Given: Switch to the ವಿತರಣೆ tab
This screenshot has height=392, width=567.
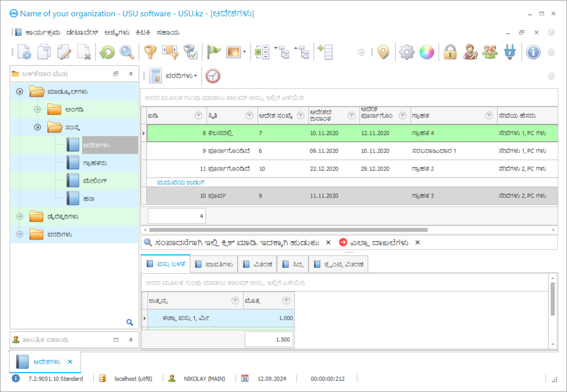Looking at the screenshot, I should pyautogui.click(x=257, y=264).
